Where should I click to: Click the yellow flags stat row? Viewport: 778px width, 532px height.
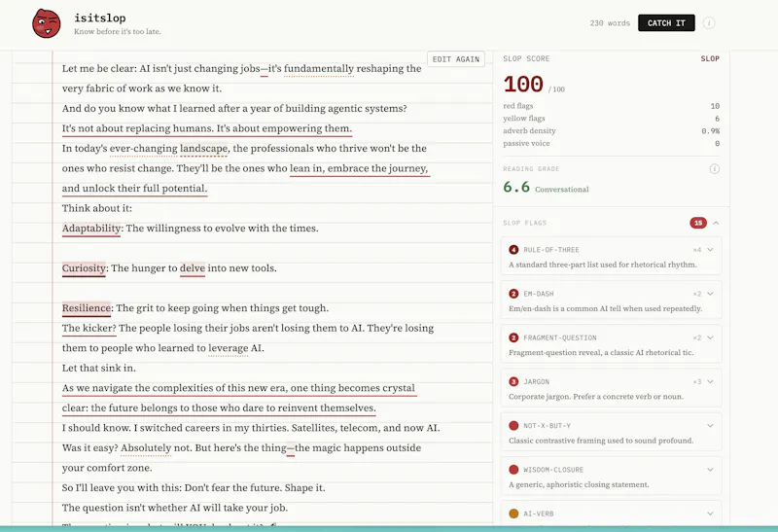611,118
